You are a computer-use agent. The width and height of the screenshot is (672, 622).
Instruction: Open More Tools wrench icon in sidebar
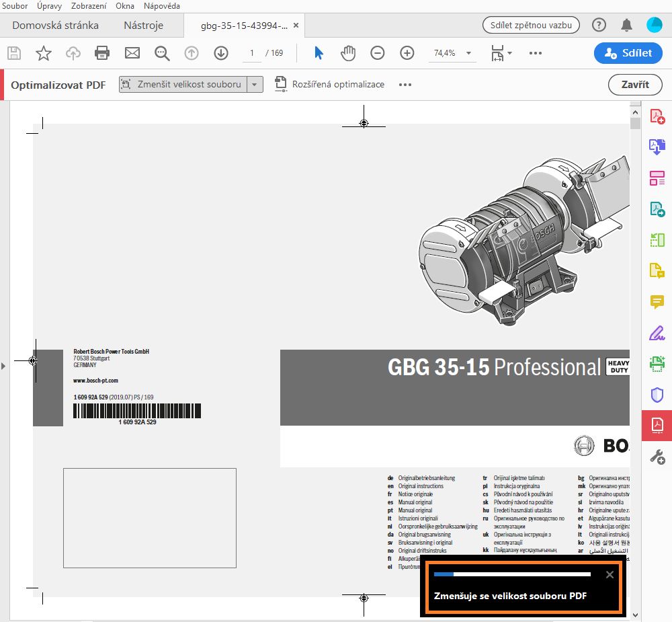[x=657, y=457]
